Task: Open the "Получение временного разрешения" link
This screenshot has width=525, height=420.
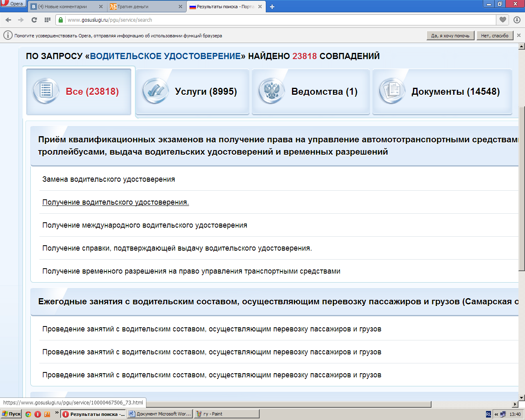Action: tap(191, 271)
